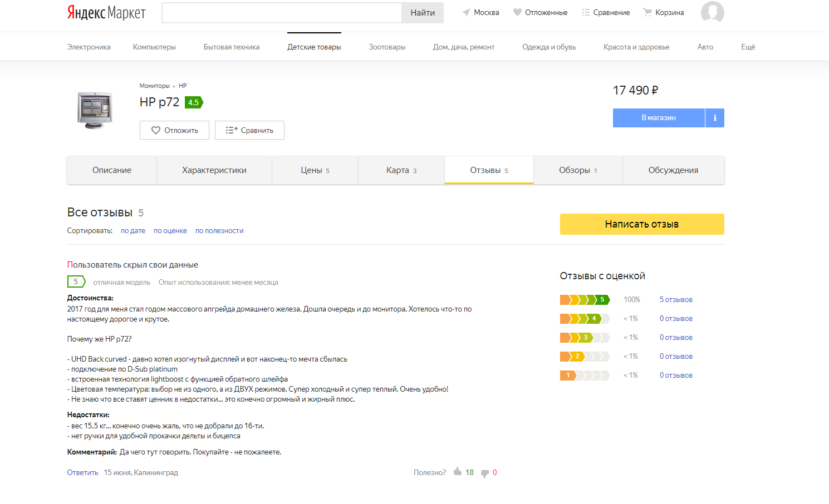Image resolution: width=829 pixels, height=504 pixels.
Task: Open Зоотовары category
Action: (387, 47)
